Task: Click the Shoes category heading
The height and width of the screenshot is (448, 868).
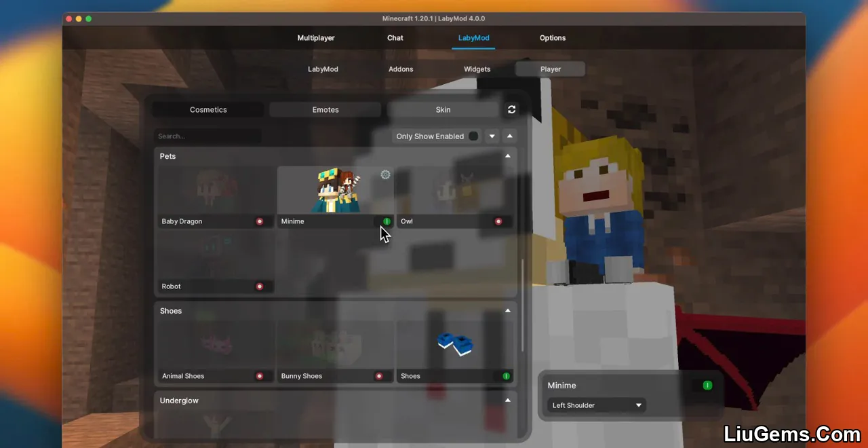Action: [x=171, y=311]
